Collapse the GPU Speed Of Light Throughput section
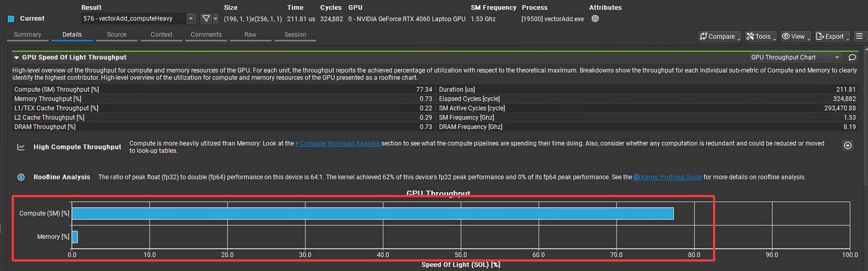 (17, 57)
